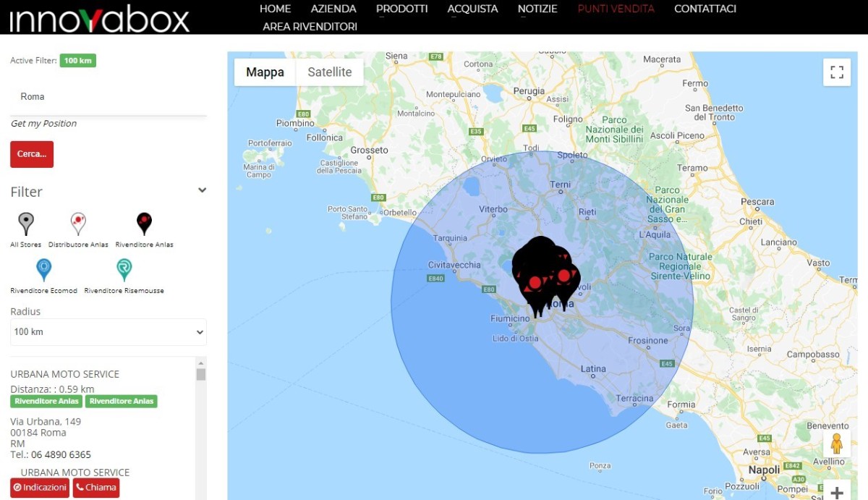
Task: Click the Macerata label on the map
Action: [x=662, y=59]
